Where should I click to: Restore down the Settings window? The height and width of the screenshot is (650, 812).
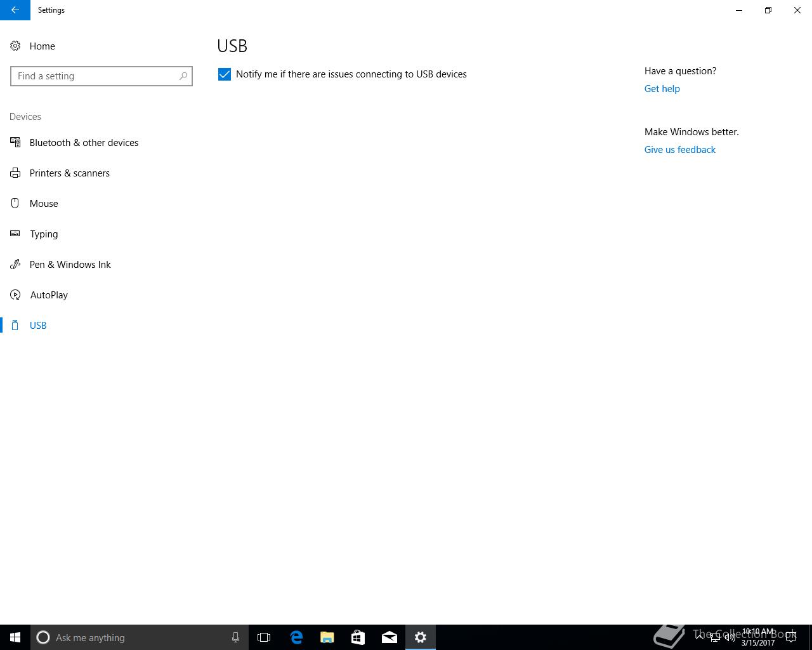(x=768, y=10)
